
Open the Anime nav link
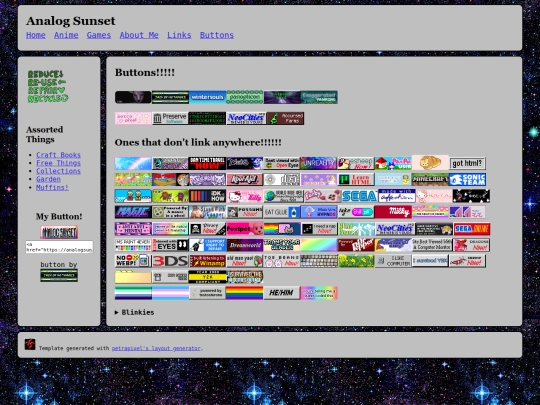click(66, 35)
